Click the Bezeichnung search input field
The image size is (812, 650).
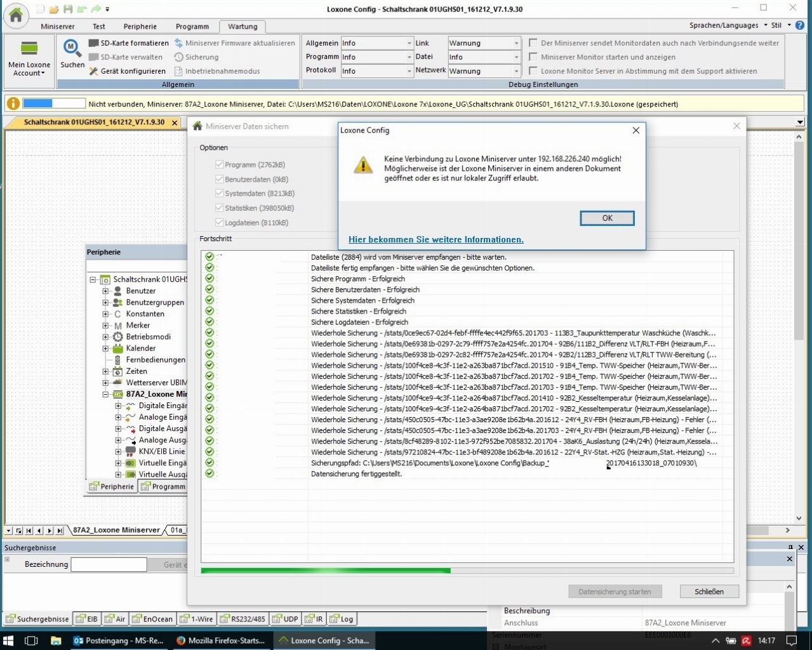(109, 564)
